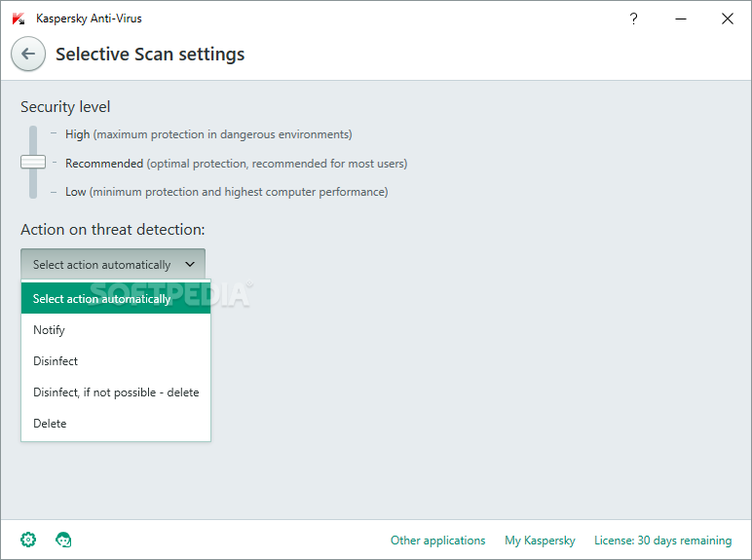
Task: Go back using the arrow button
Action: (28, 54)
